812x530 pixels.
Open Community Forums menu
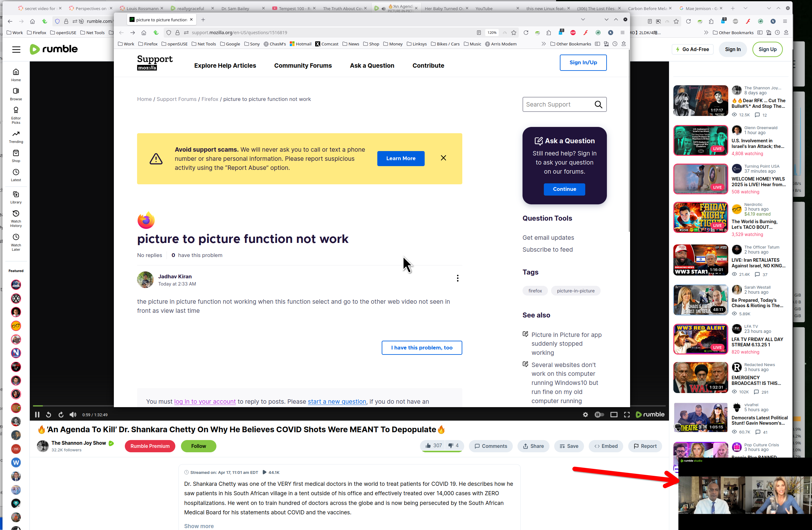[303, 66]
